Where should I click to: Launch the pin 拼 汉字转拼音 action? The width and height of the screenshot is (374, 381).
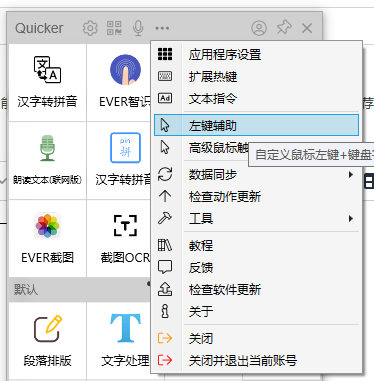click(x=119, y=160)
